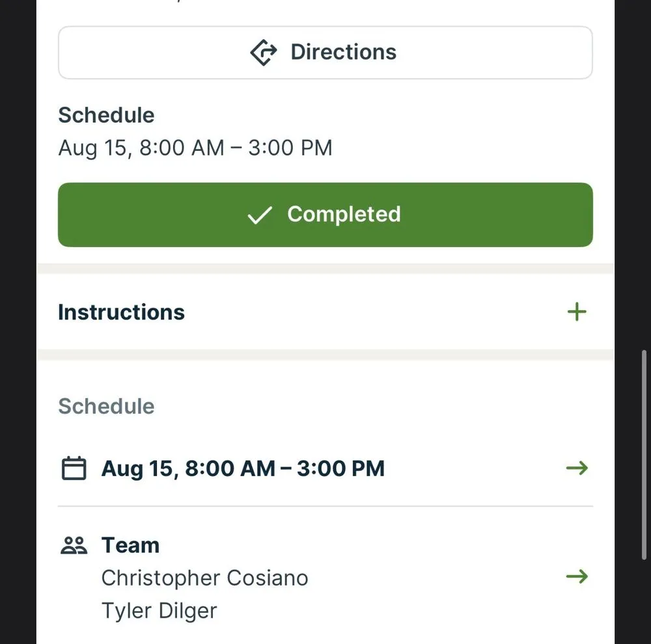The height and width of the screenshot is (644, 651).
Task: Select team member Tyler Dilger
Action: [159, 610]
